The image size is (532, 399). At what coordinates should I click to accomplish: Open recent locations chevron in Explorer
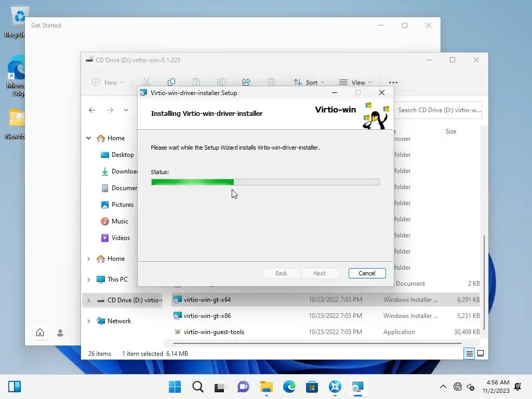tap(126, 110)
